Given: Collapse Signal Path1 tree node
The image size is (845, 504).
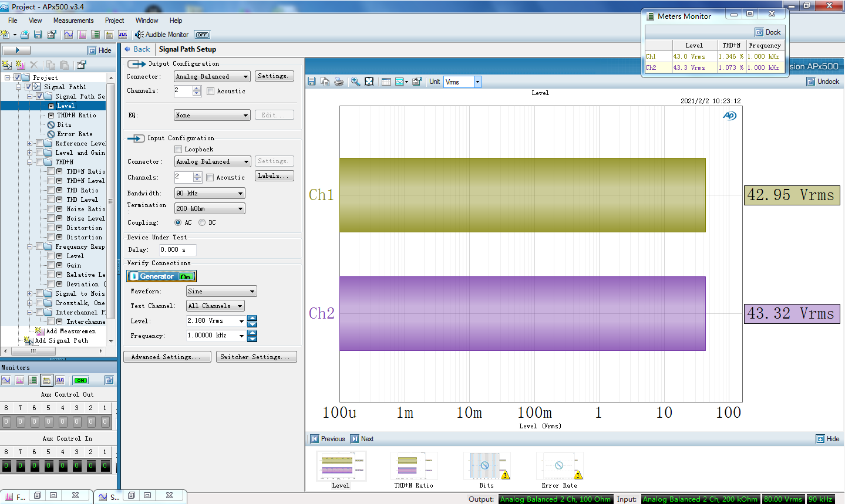Looking at the screenshot, I should pos(18,87).
